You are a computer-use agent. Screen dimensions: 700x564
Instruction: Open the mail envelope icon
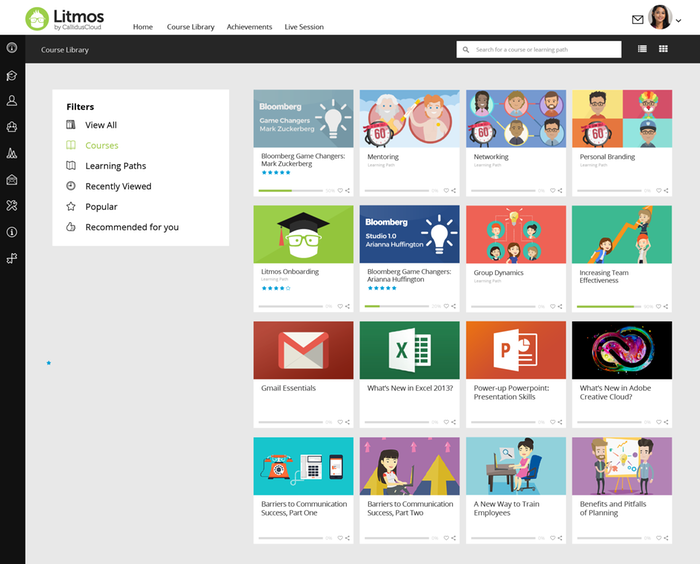(637, 19)
